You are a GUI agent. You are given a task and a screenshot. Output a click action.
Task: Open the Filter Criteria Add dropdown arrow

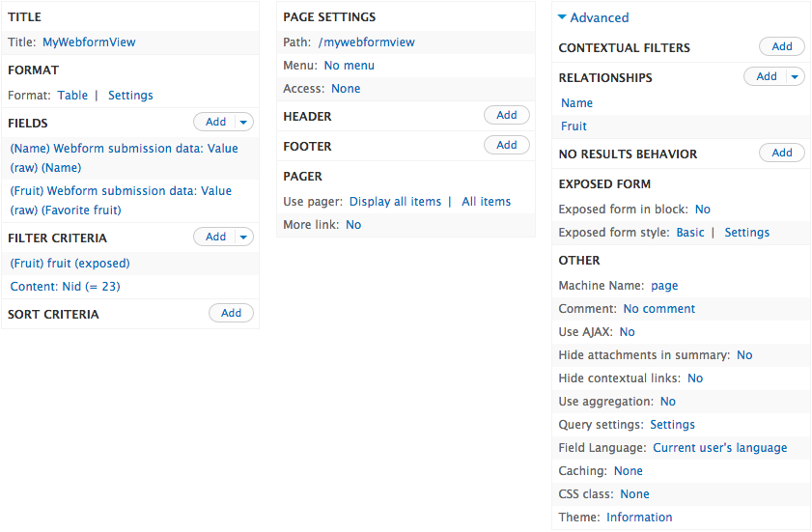tap(244, 237)
